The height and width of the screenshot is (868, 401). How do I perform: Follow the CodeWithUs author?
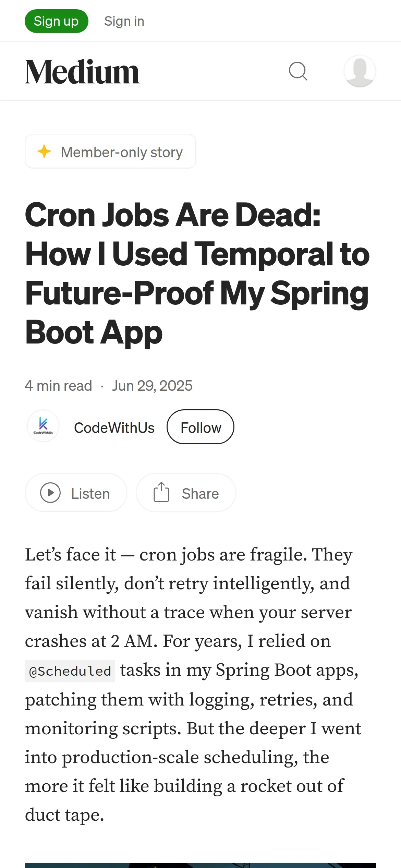click(200, 427)
